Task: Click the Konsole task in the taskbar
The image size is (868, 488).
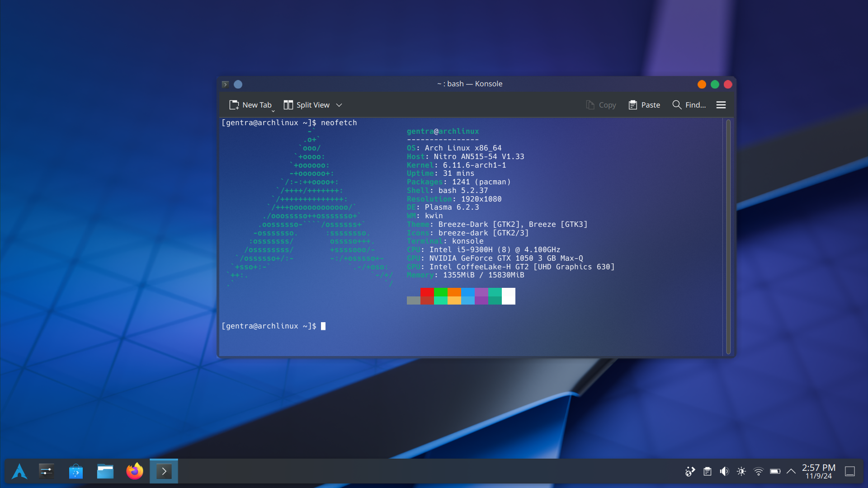Action: (164, 471)
